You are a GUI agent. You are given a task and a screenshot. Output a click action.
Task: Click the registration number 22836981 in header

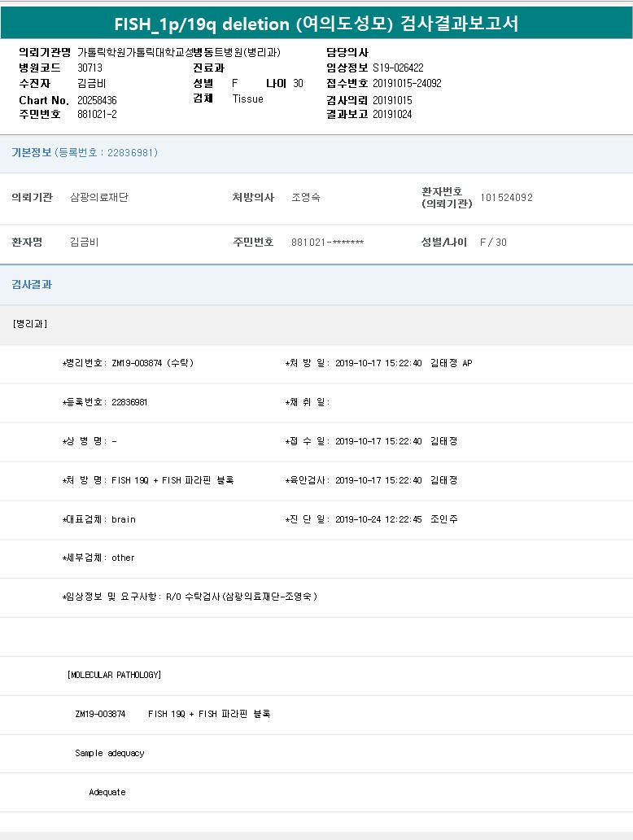[132, 152]
